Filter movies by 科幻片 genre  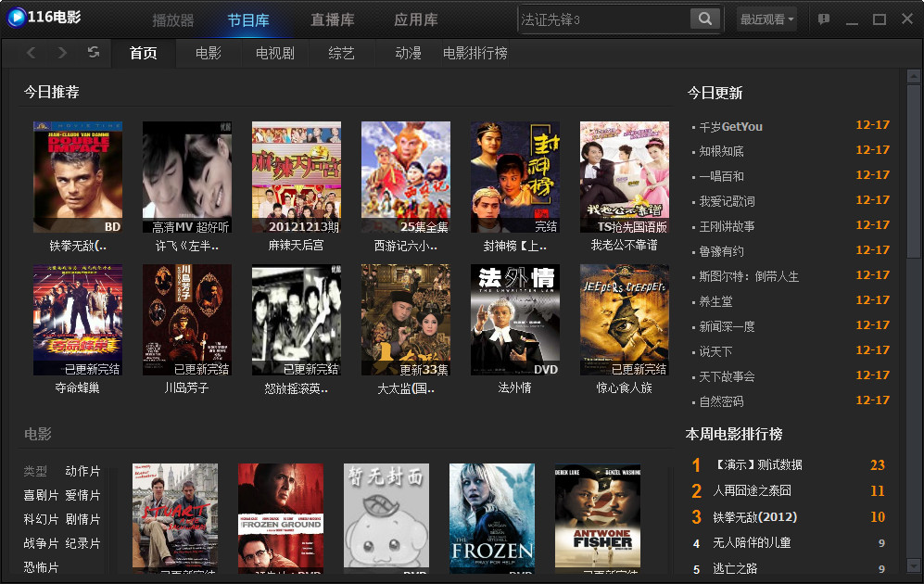tap(41, 519)
